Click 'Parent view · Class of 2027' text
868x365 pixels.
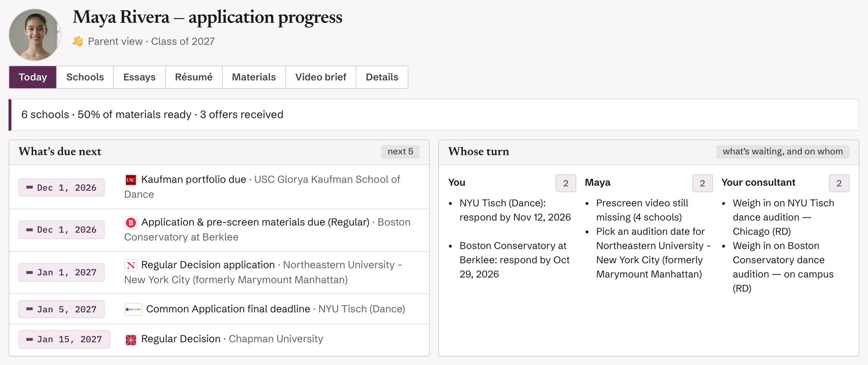[x=151, y=41]
